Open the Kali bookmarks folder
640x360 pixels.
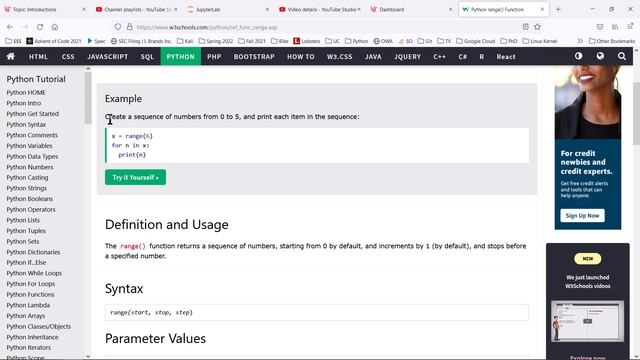click(185, 41)
